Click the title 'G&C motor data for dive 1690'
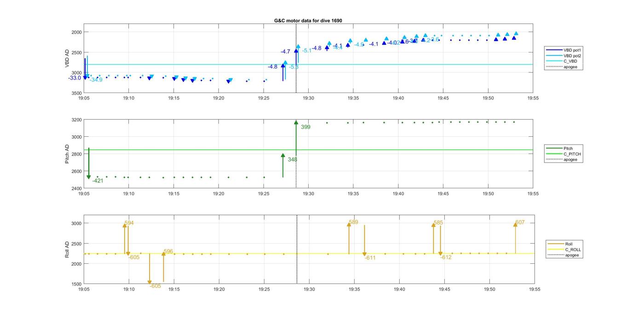The width and height of the screenshot is (644, 319). click(308, 21)
